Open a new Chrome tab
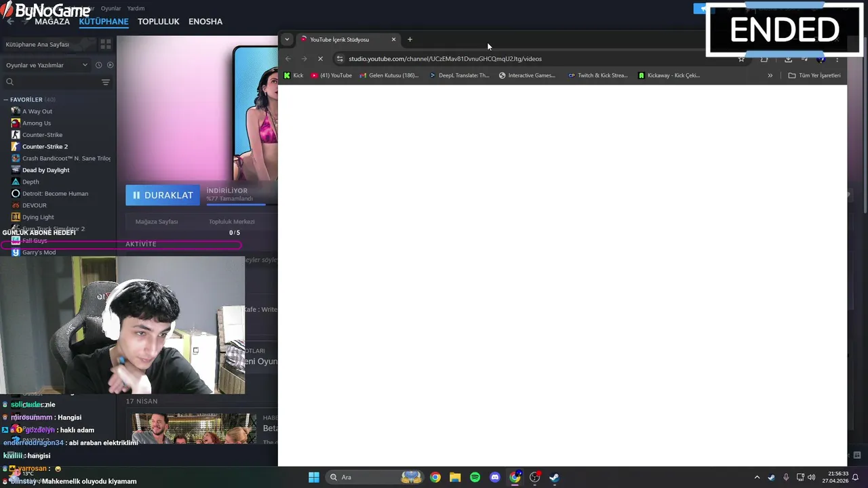The image size is (868, 488). click(x=410, y=39)
